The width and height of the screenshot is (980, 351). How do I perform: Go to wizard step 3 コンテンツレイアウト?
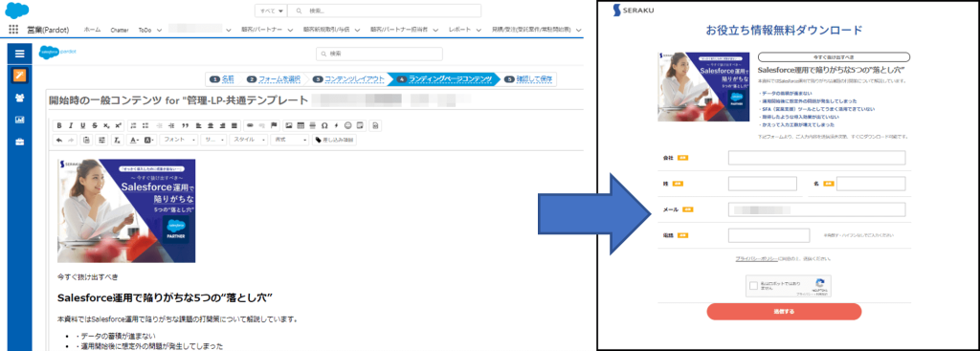[347, 78]
